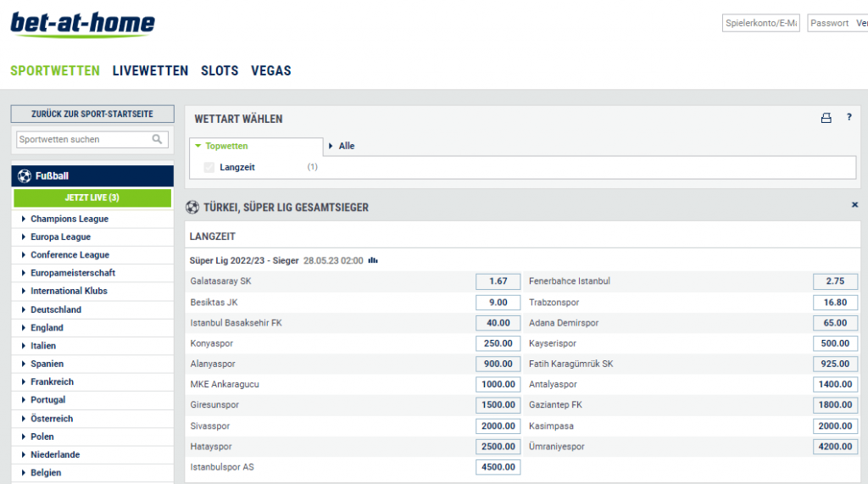The image size is (868, 484).
Task: Select Galatasaray SK odds 1.67
Action: (498, 281)
